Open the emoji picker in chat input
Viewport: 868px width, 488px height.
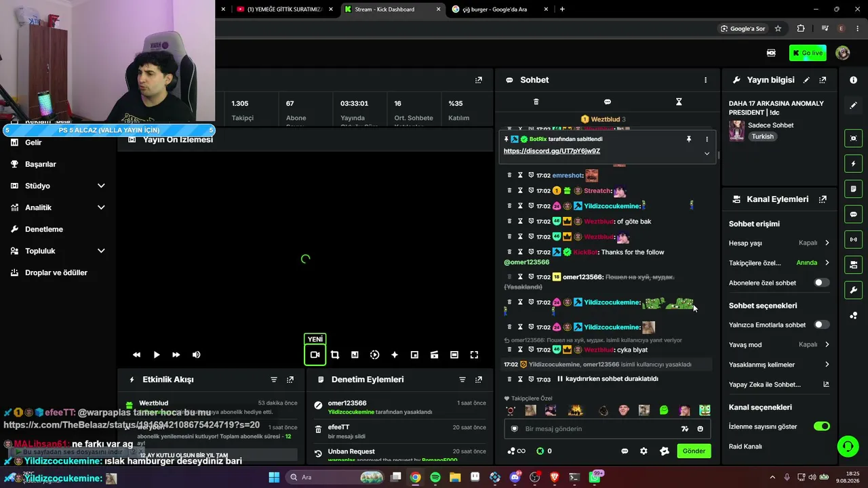pyautogui.click(x=701, y=429)
